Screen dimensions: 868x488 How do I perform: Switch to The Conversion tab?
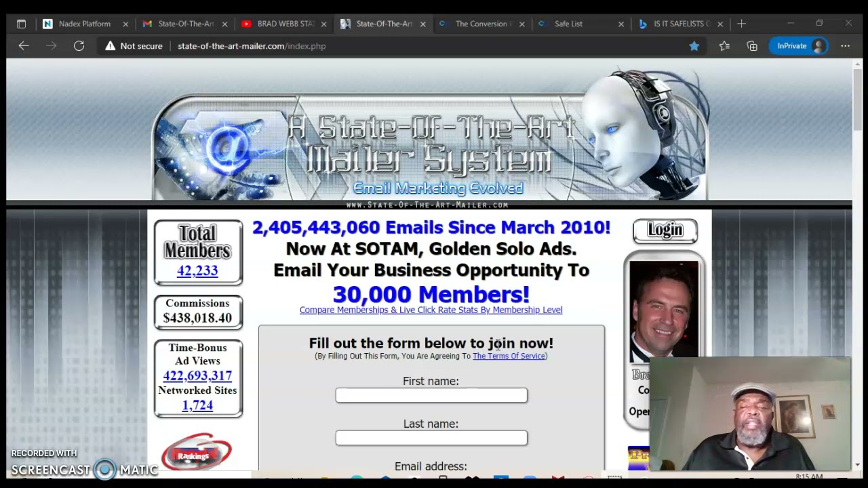483,24
